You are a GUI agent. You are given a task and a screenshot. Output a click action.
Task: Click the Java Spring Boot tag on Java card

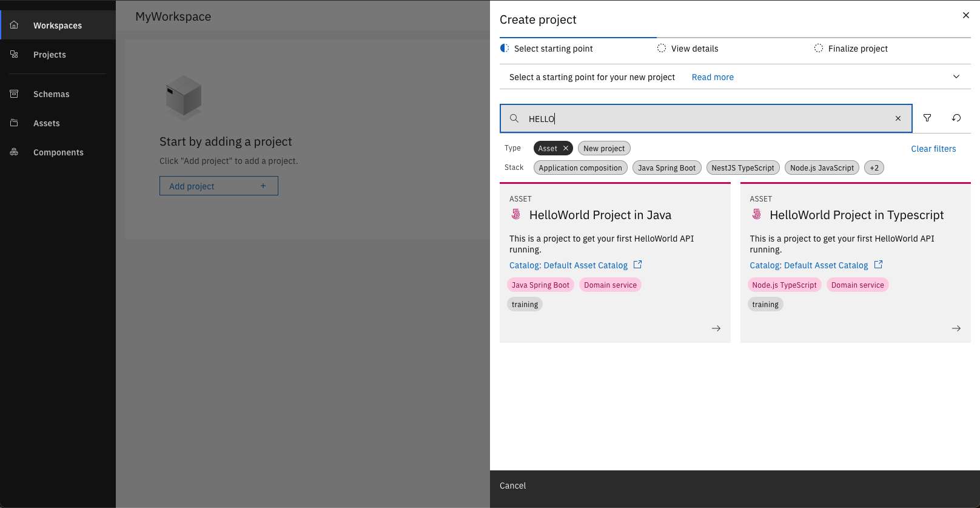pos(540,285)
